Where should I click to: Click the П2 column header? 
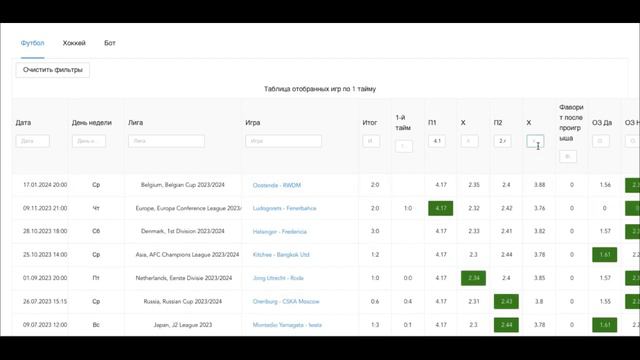[498, 122]
